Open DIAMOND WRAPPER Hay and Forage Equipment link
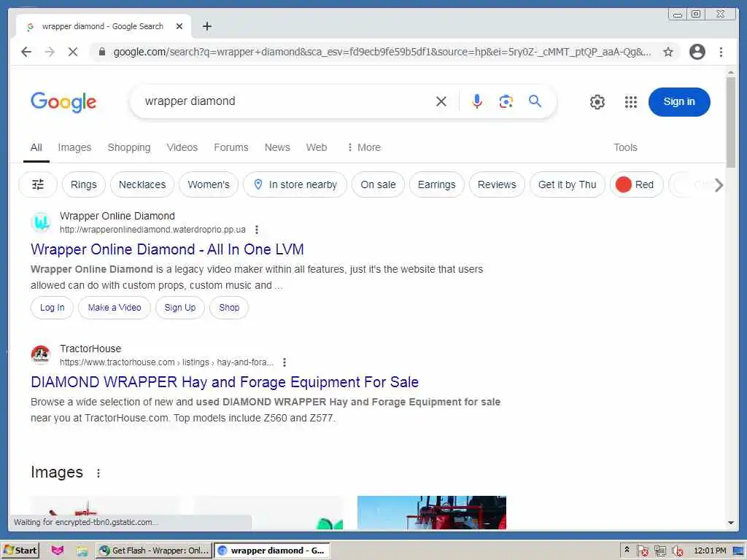This screenshot has height=560, width=747. [225, 382]
